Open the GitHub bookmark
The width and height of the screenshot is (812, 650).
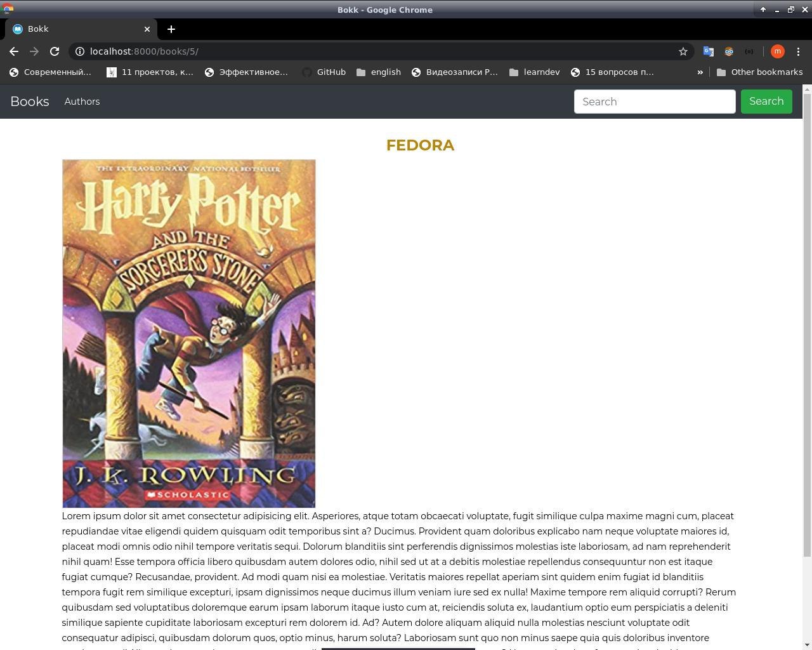(324, 72)
